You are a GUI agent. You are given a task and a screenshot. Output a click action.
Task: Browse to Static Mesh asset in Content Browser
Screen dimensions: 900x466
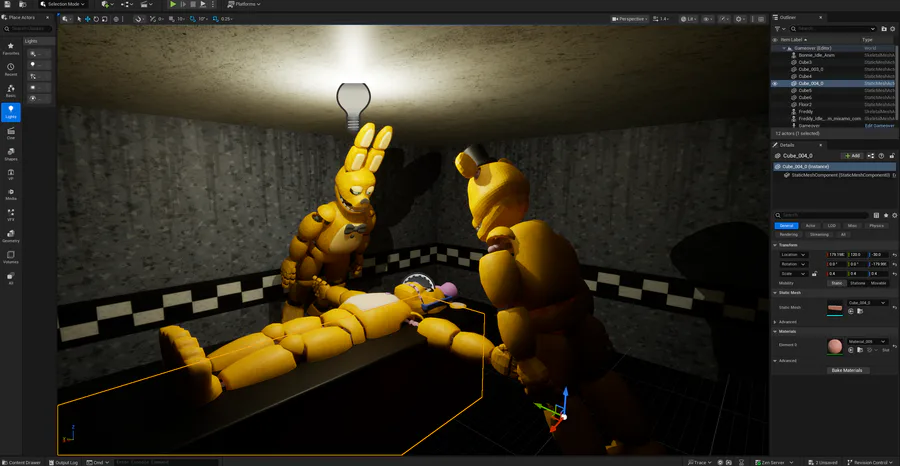coord(860,310)
